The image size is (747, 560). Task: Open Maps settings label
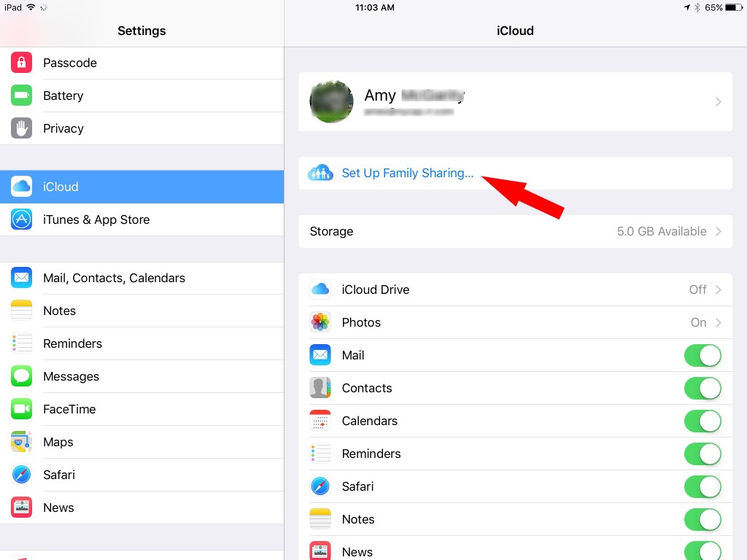[58, 442]
